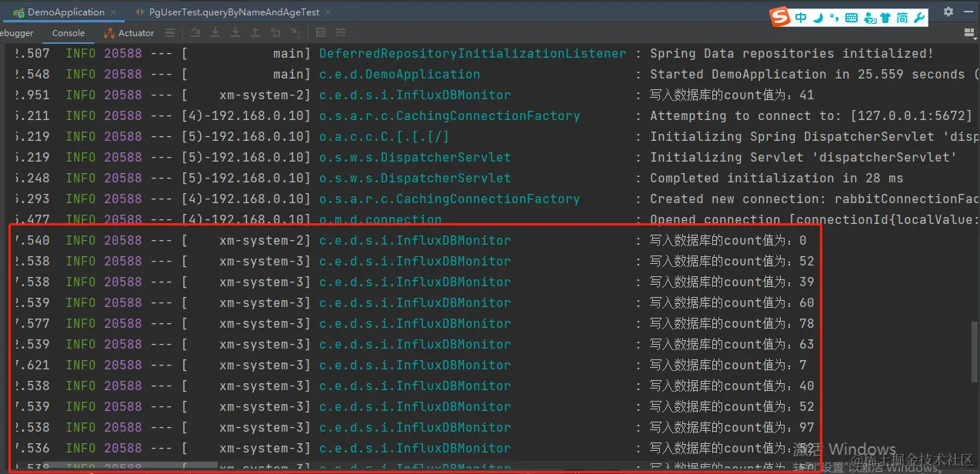Click the Force Step Into icon
Viewport: 980px width, 474px height.
[235, 33]
